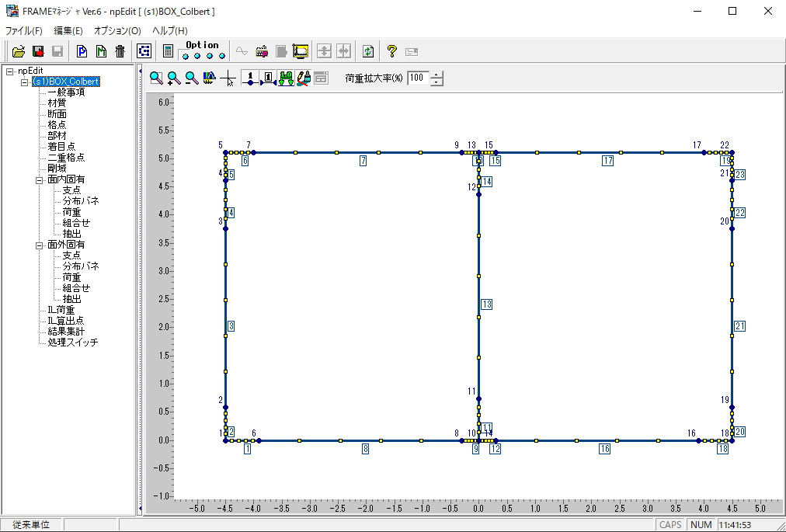Select 組合せ under 面外固有

76,288
